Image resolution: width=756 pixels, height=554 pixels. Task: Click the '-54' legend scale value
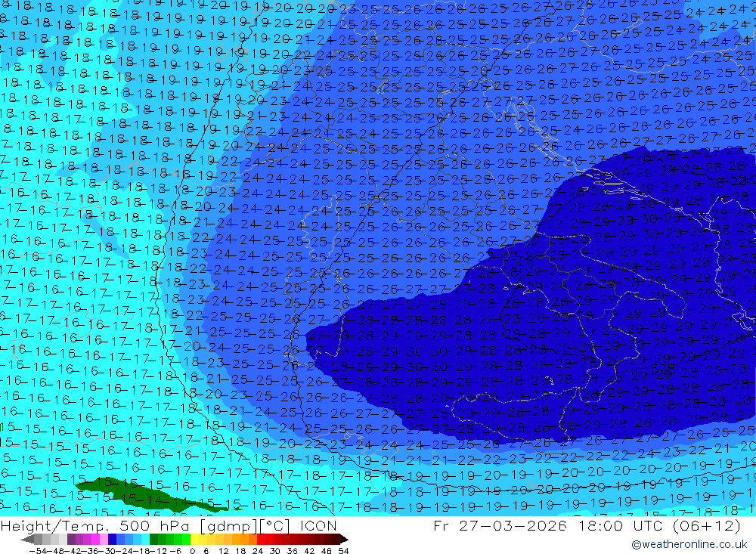(37, 551)
